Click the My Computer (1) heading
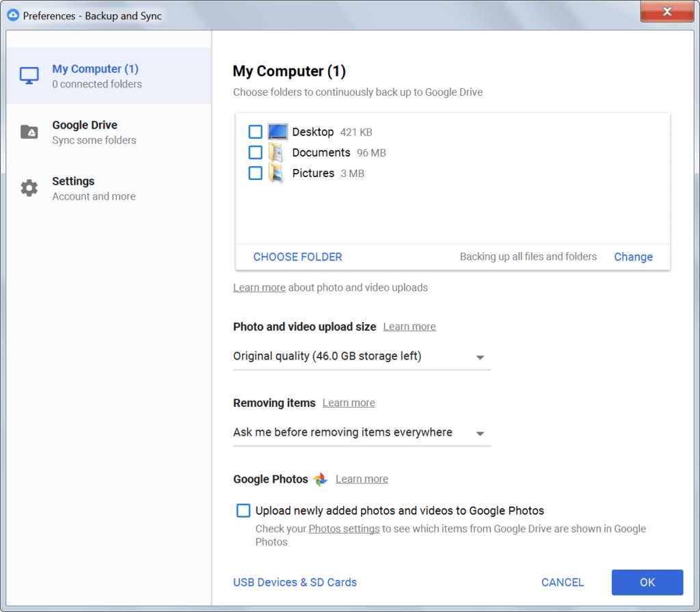 pos(289,71)
